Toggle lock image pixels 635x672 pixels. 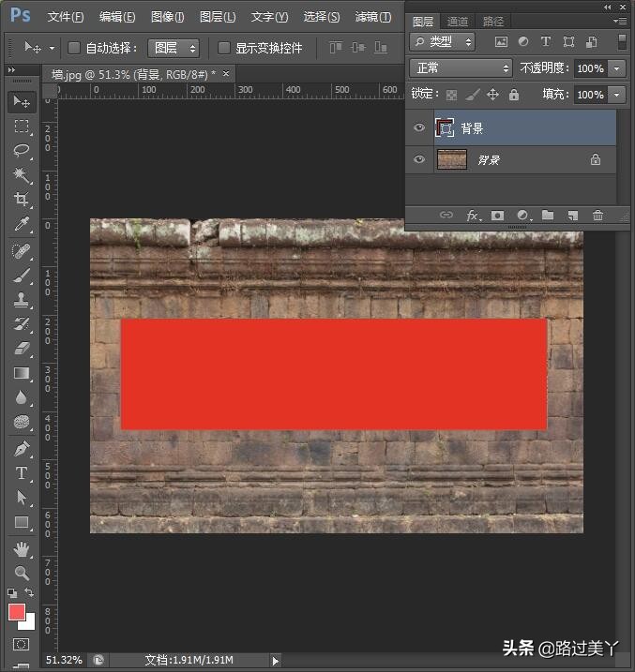pos(473,95)
